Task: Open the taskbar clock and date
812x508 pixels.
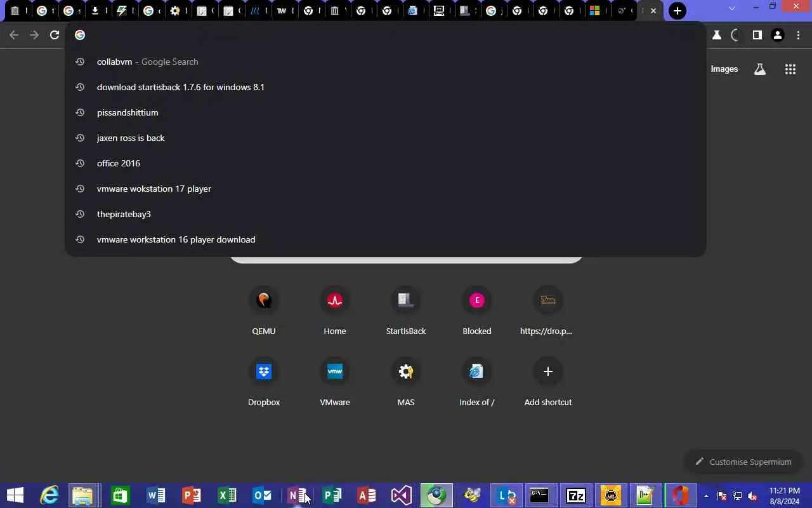Action: (x=784, y=496)
